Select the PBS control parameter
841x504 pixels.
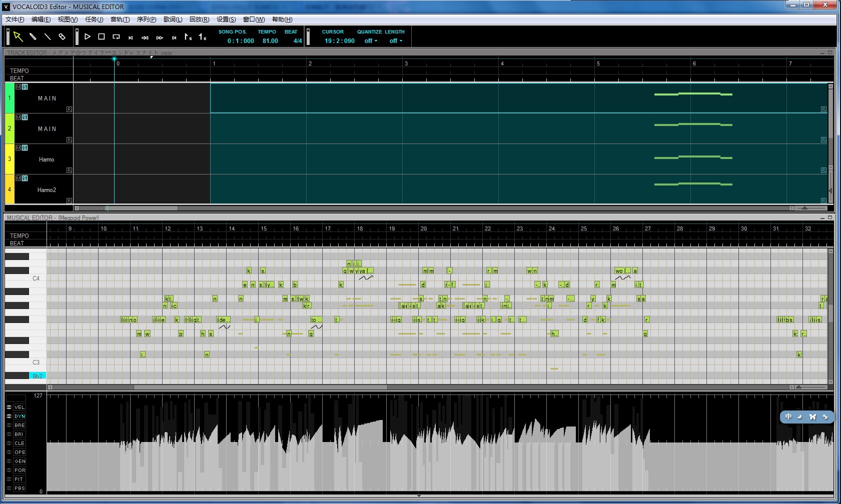pyautogui.click(x=20, y=488)
